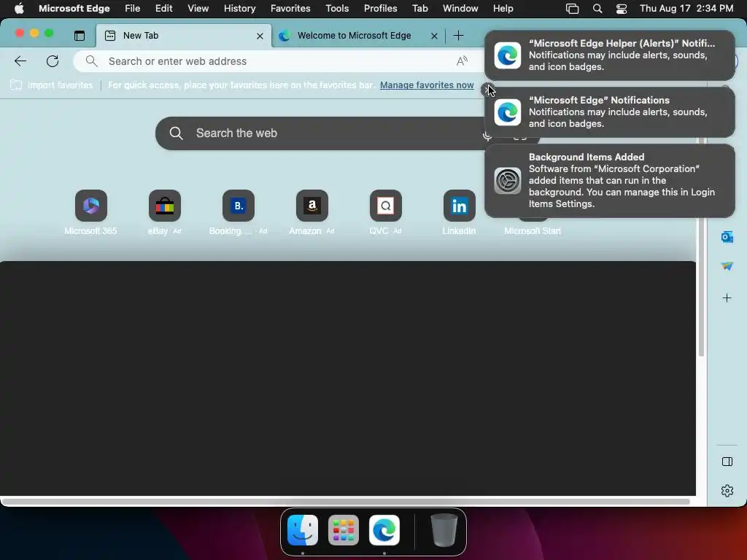This screenshot has height=560, width=747.
Task: Toggle the sidebar layout icon
Action: pos(727,462)
